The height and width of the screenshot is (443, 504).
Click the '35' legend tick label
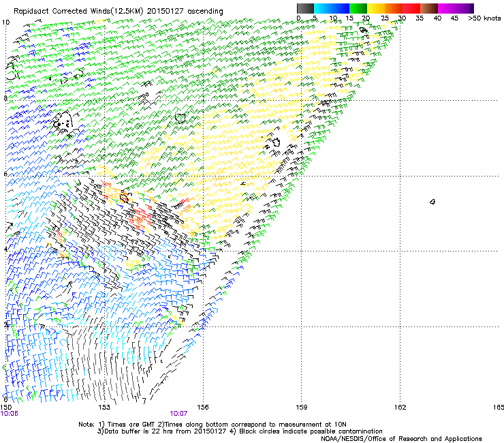tap(420, 18)
